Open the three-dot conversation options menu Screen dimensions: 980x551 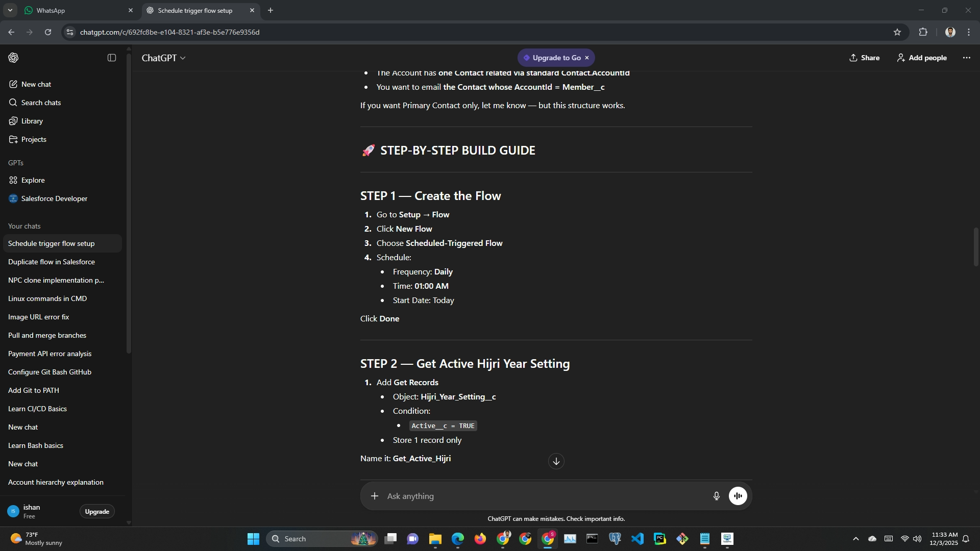[966, 58]
